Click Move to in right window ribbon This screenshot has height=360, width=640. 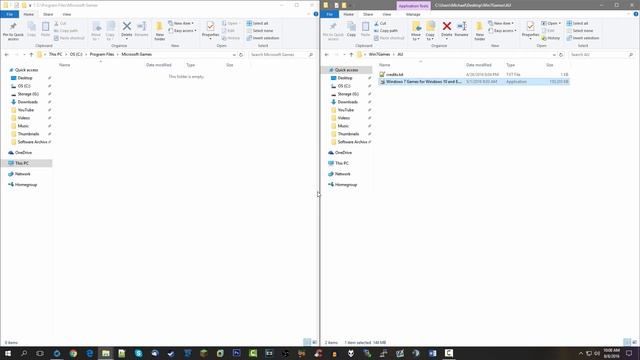[x=416, y=31]
